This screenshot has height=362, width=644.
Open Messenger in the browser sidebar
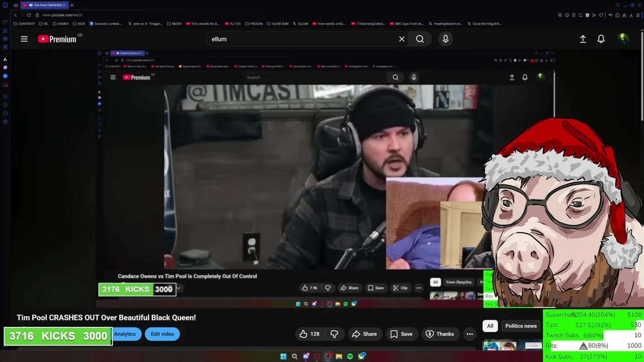6,76
